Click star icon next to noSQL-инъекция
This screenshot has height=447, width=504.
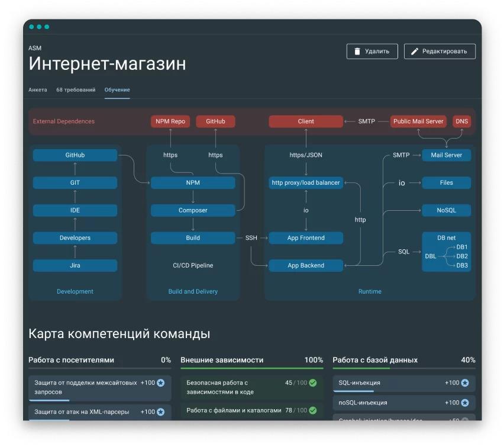pyautogui.click(x=465, y=403)
